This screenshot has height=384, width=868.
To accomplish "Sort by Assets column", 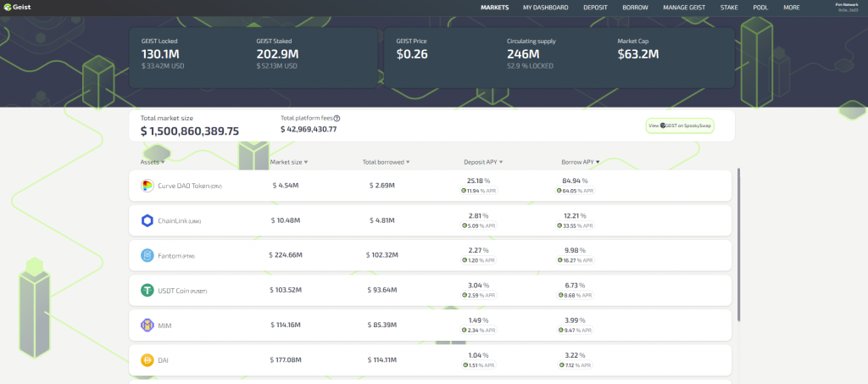I will click(153, 162).
